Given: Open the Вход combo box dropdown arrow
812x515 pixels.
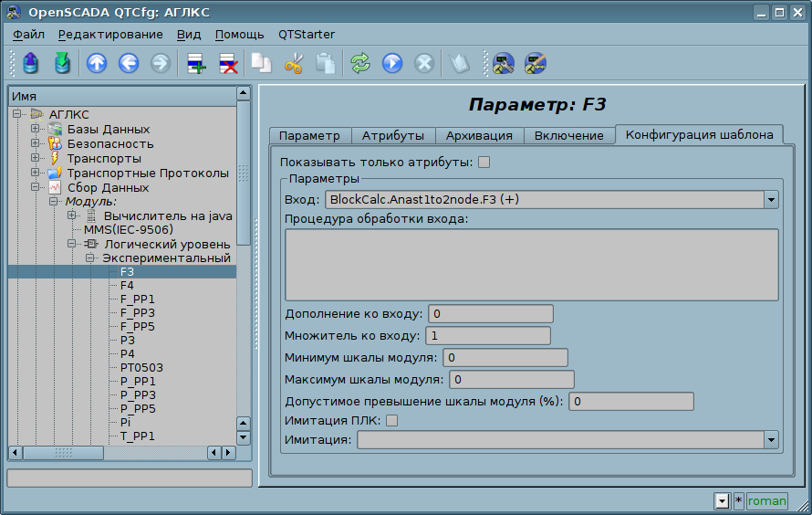Looking at the screenshot, I should click(x=771, y=199).
